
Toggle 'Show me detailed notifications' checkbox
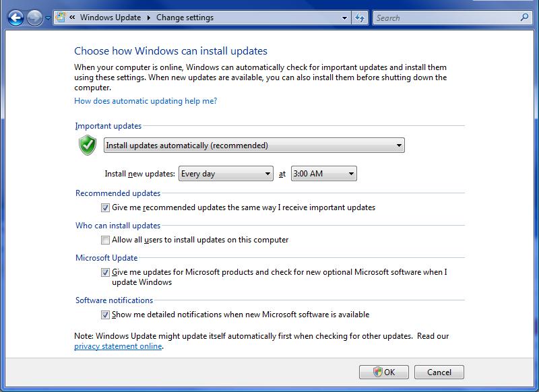tap(105, 315)
